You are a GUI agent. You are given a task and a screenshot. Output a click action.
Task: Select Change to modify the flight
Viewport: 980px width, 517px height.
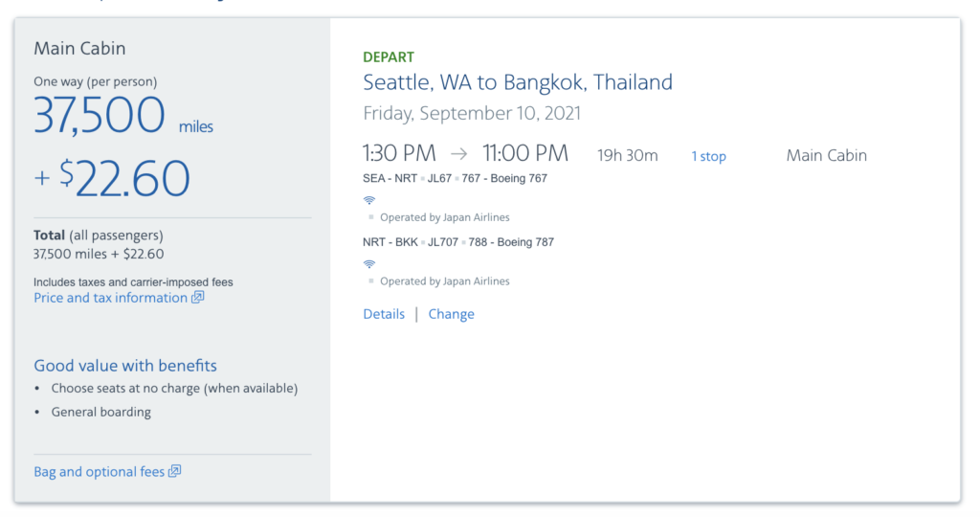click(x=452, y=314)
